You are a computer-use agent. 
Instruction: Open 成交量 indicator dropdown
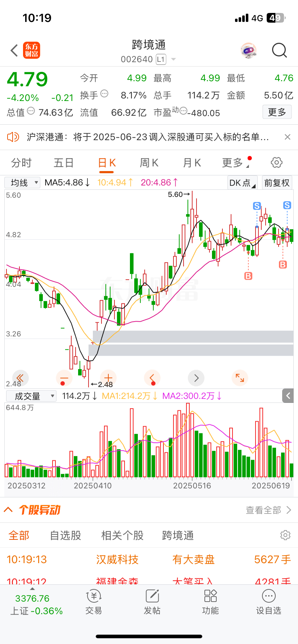point(31,396)
